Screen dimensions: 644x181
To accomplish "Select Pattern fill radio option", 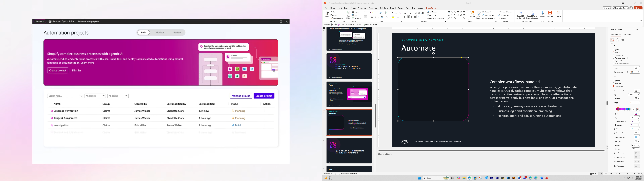I will coord(614,61).
